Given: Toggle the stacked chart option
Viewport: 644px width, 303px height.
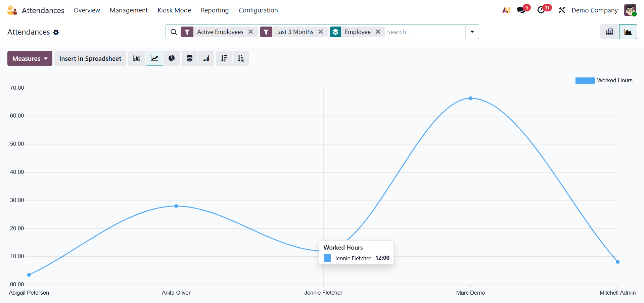Looking at the screenshot, I should (x=190, y=58).
